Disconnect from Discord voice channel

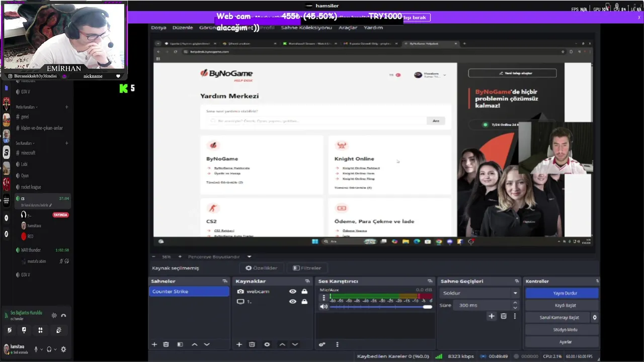[x=63, y=315]
